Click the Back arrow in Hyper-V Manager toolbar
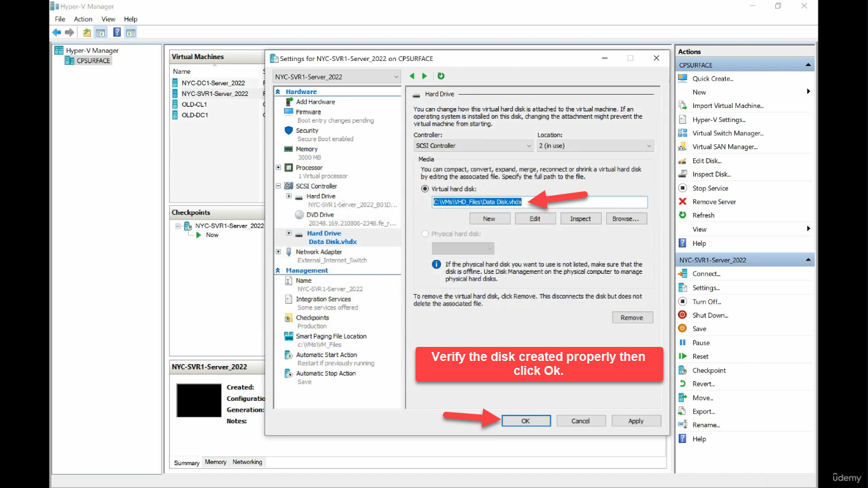868x488 pixels. (x=57, y=32)
